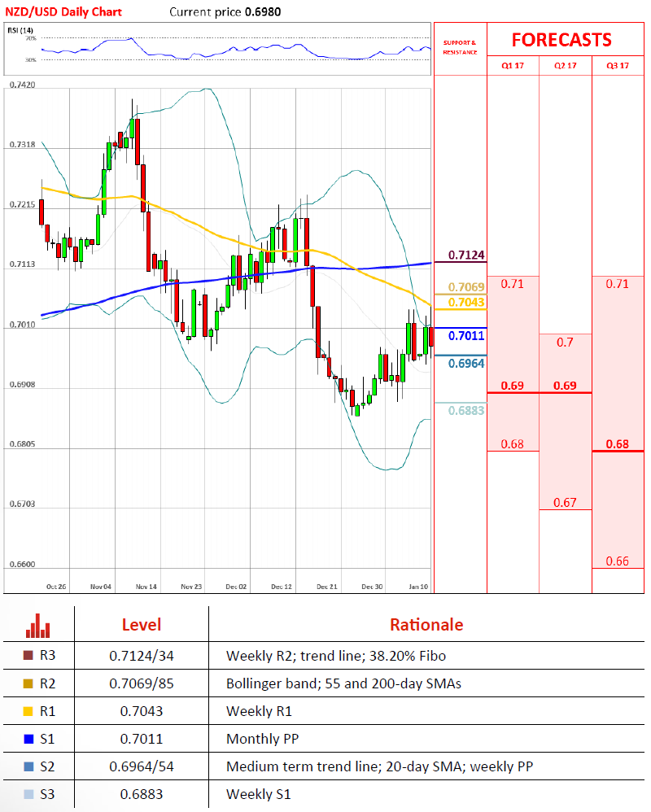
Task: Click the 0.7043 resistance level label
Action: [466, 302]
